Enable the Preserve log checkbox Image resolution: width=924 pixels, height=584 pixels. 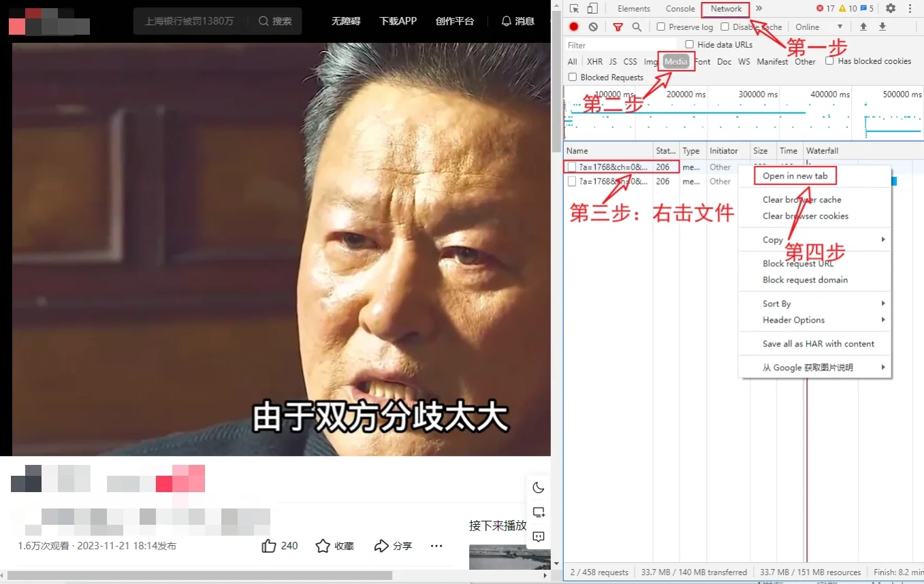[x=660, y=27]
